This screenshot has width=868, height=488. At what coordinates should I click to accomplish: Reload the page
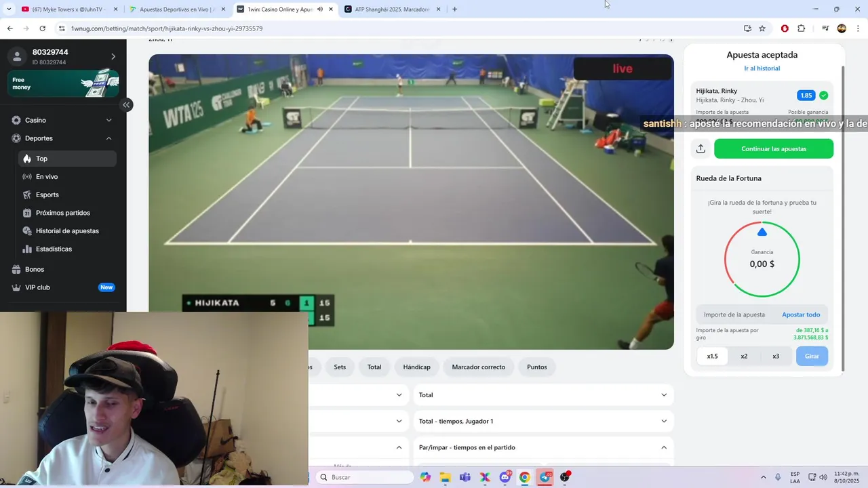coord(42,28)
